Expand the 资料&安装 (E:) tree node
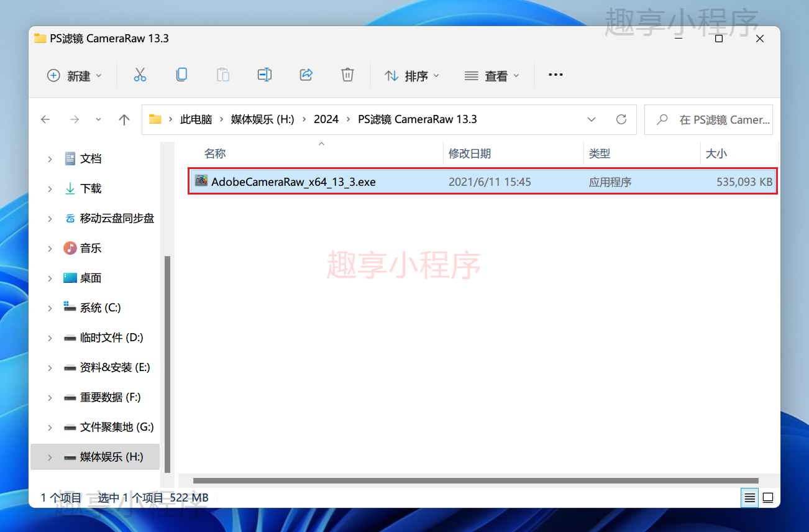The width and height of the screenshot is (809, 532). [50, 368]
